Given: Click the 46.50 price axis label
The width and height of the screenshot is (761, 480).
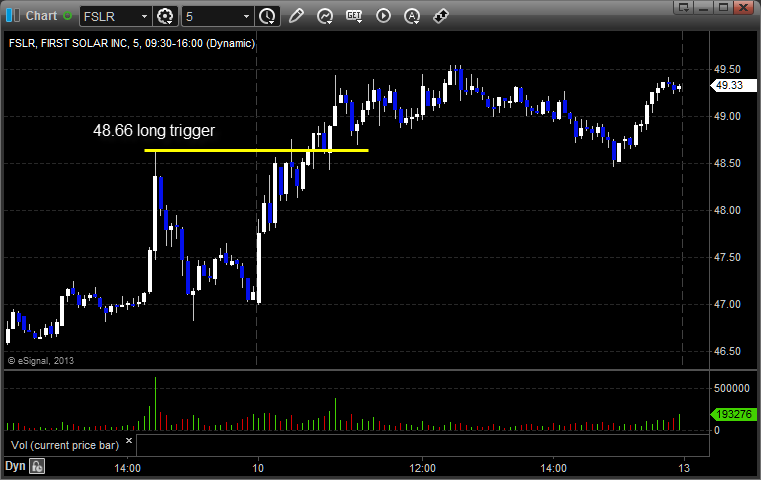Looking at the screenshot, I should click(x=727, y=351).
